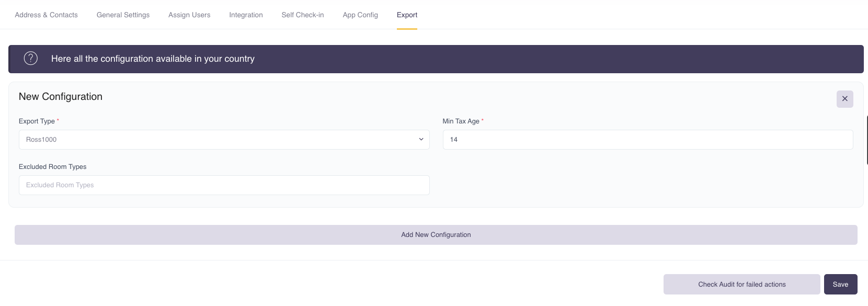Click the New Configuration heading

(x=61, y=97)
